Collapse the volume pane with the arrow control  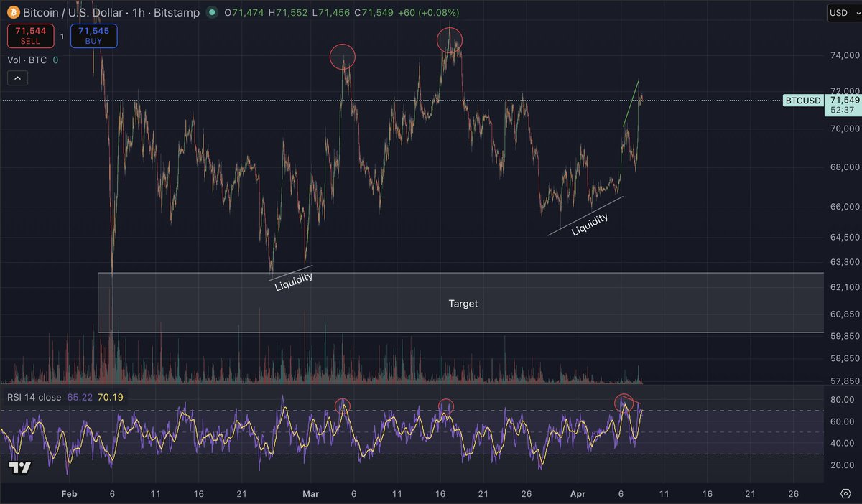[x=17, y=78]
